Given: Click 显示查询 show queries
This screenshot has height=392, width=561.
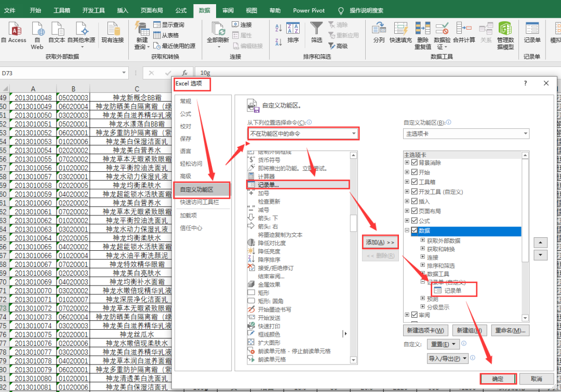Looking at the screenshot, I should click(168, 25).
